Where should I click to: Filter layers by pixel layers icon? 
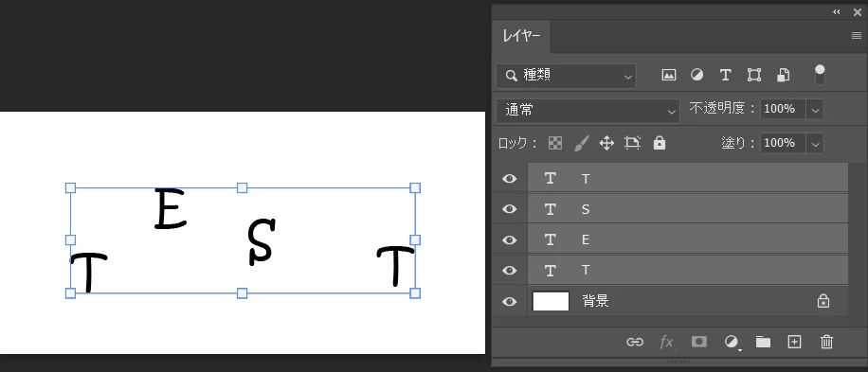point(669,75)
